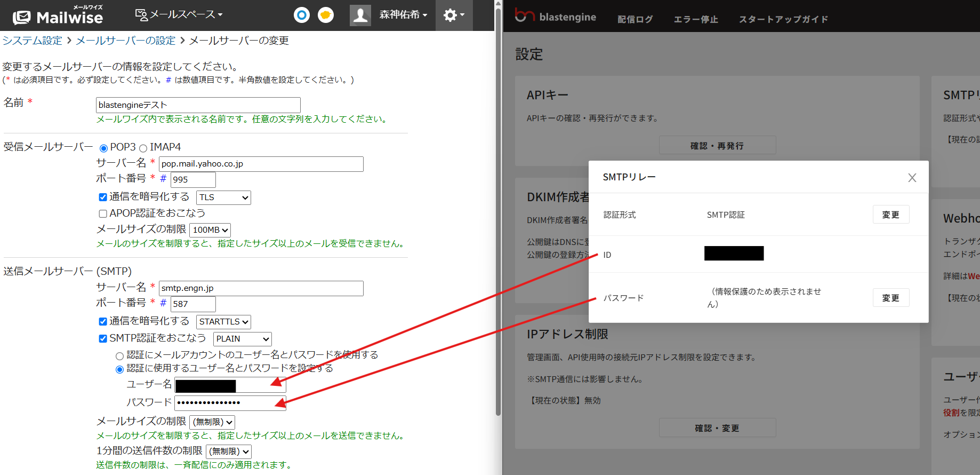This screenshot has height=475, width=980.
Task: Open the メールスペース dropdown menu
Action: coord(179,14)
